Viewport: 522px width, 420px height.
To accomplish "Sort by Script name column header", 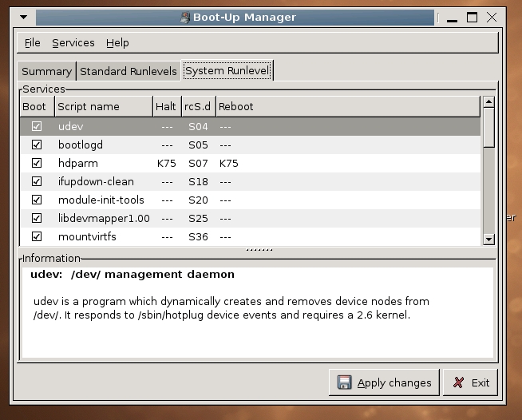I will pos(102,106).
